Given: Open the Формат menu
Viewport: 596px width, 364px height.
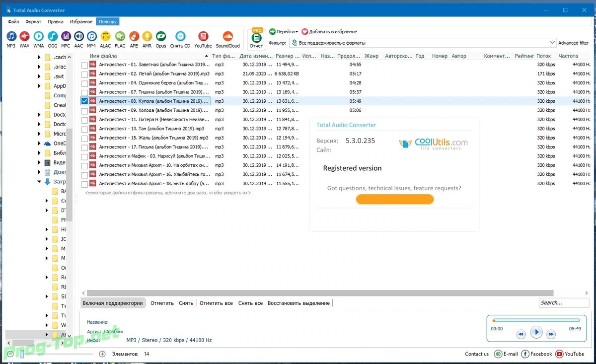Looking at the screenshot, I should point(33,22).
